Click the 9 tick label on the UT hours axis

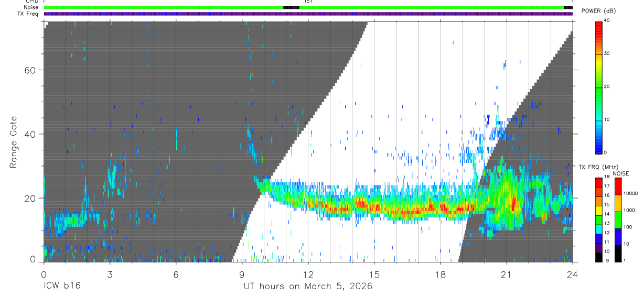pos(242,273)
